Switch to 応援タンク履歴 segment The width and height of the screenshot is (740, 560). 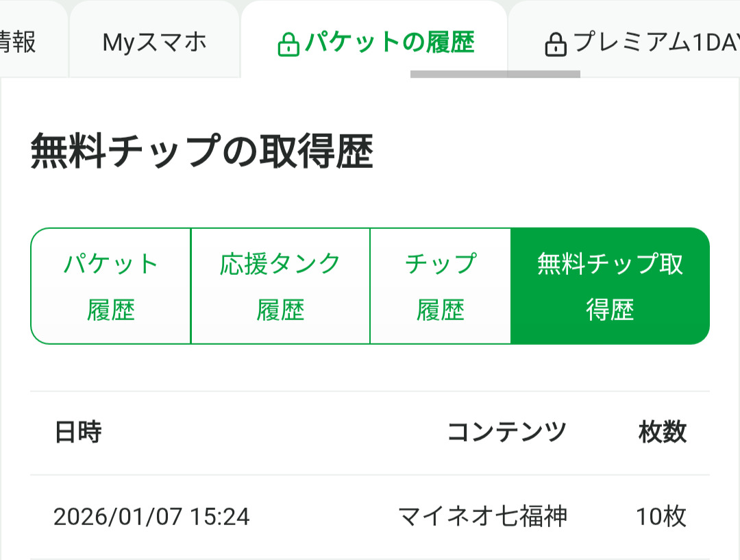[x=280, y=287]
